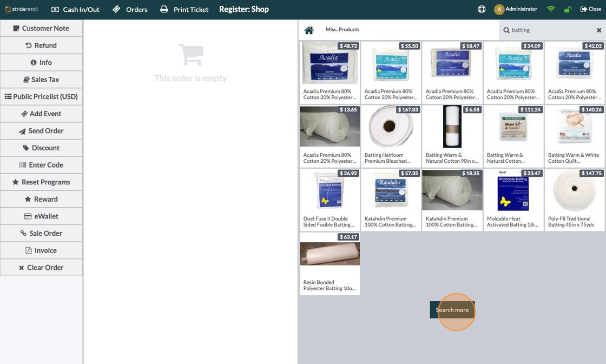Click Reset Programs
The height and width of the screenshot is (364, 606).
click(41, 182)
